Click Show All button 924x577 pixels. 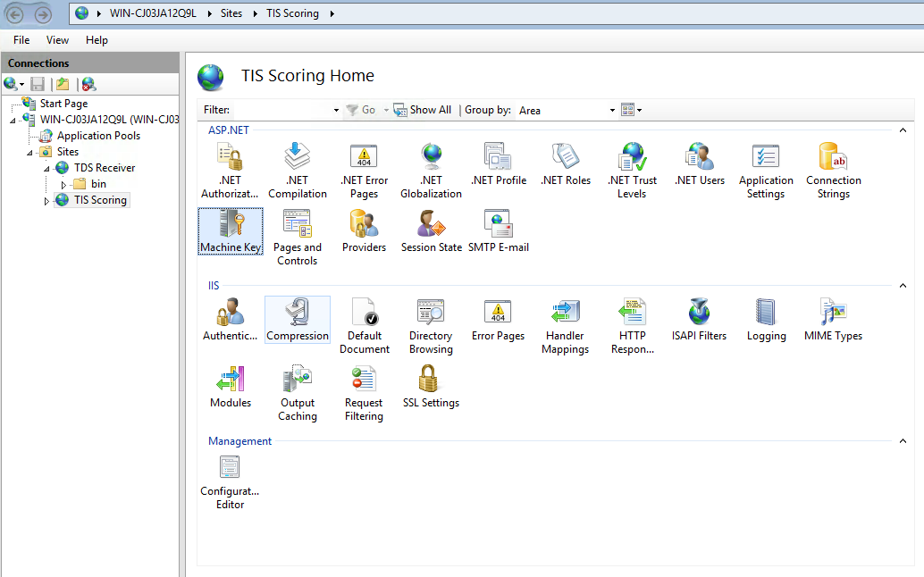pyautogui.click(x=423, y=110)
